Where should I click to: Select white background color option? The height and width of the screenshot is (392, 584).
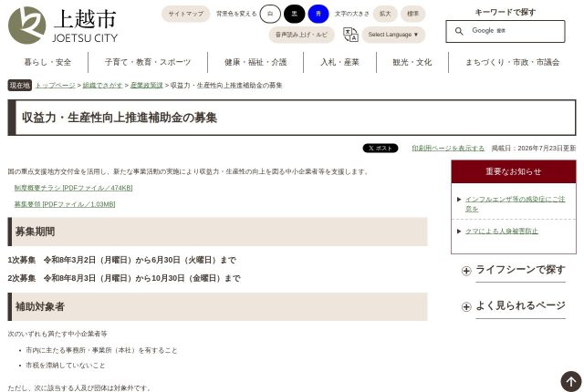click(x=270, y=15)
